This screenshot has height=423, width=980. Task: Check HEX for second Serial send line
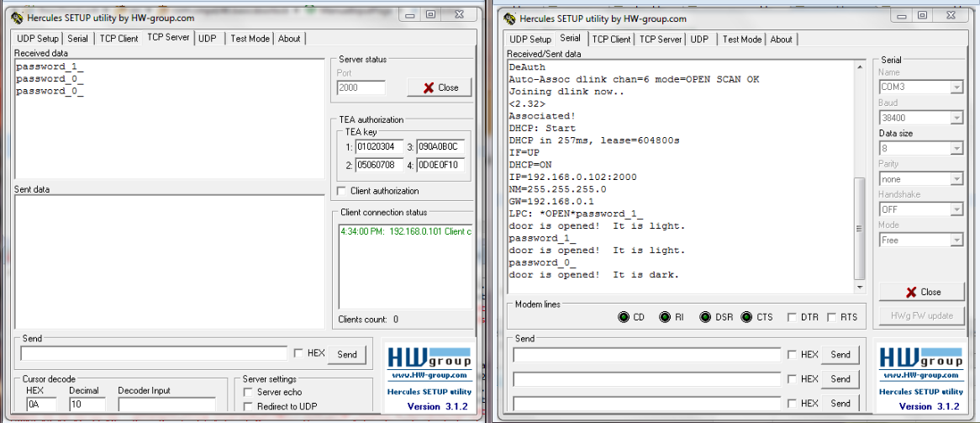[x=792, y=379]
